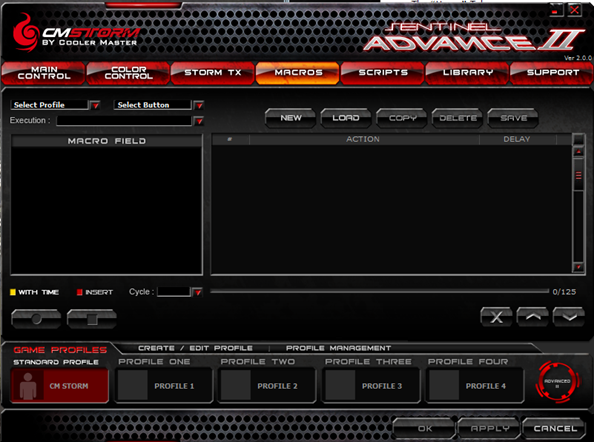Minimize the Sentinel Advance II window
Viewport: 594px width, 442px height.
coord(556,10)
